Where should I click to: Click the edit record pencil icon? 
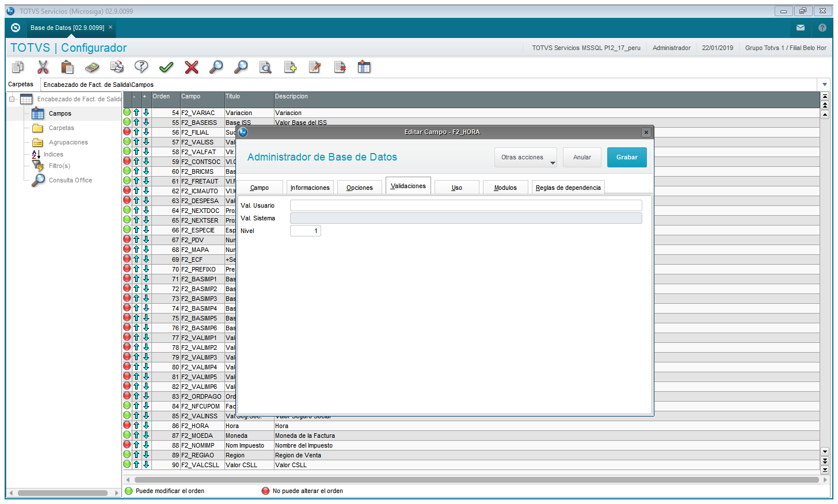click(x=315, y=67)
